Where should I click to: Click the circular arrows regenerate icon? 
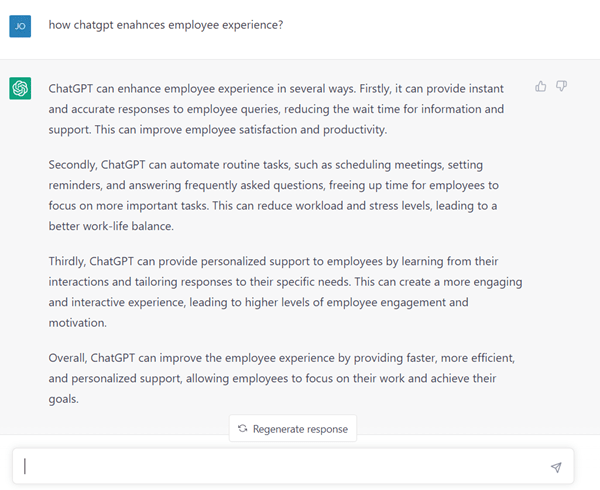coord(243,428)
